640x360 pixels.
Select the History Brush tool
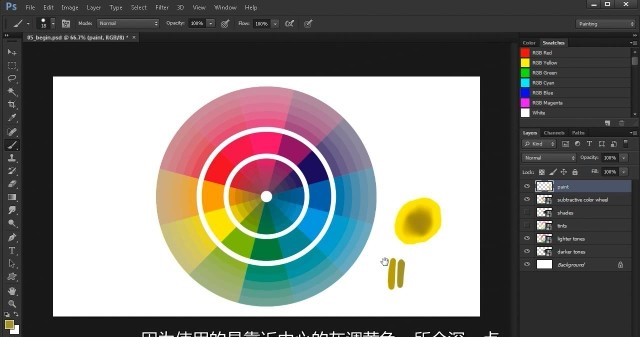click(x=12, y=171)
